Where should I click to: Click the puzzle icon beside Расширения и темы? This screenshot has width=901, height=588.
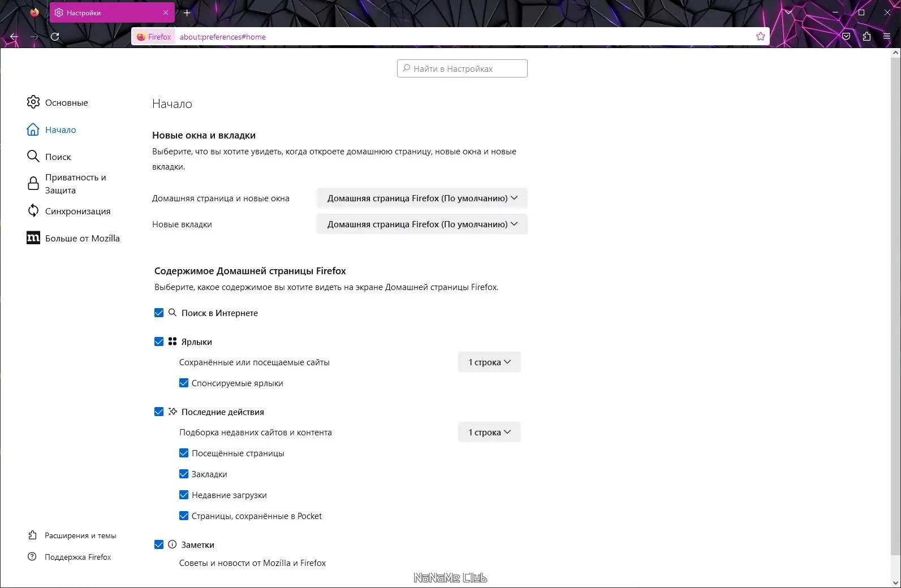(32, 535)
